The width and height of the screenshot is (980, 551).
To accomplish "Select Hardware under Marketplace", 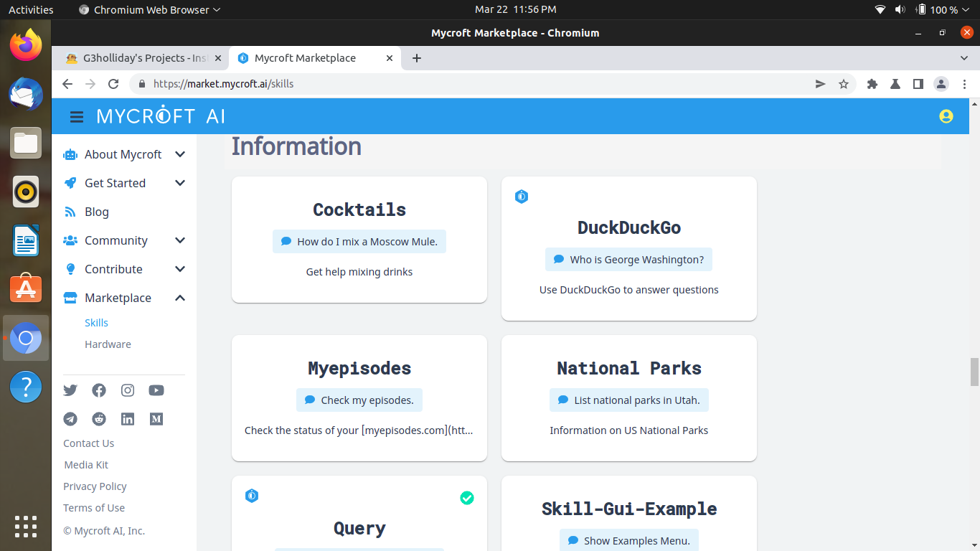I will [108, 344].
